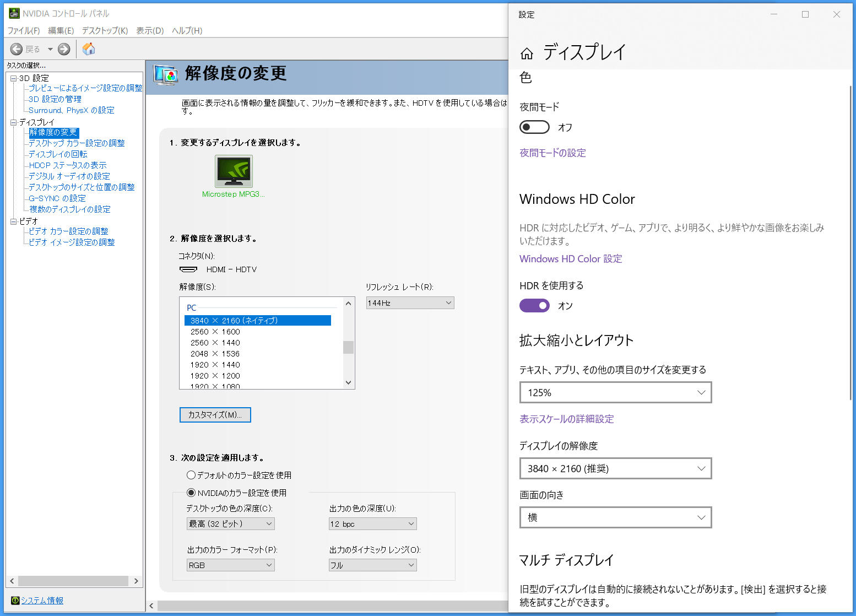Select 2560 × 1440 resolution in list

(x=215, y=343)
